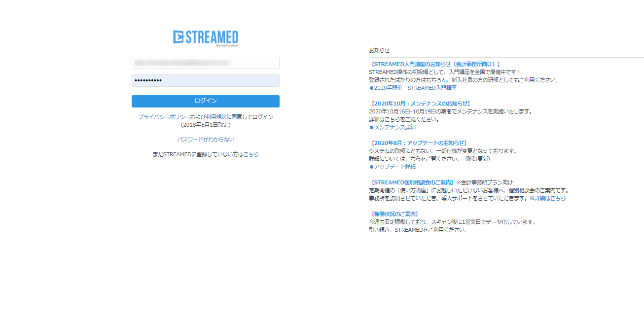Click the こちら registration link
Viewport: 644px width, 319px height.
[251, 154]
